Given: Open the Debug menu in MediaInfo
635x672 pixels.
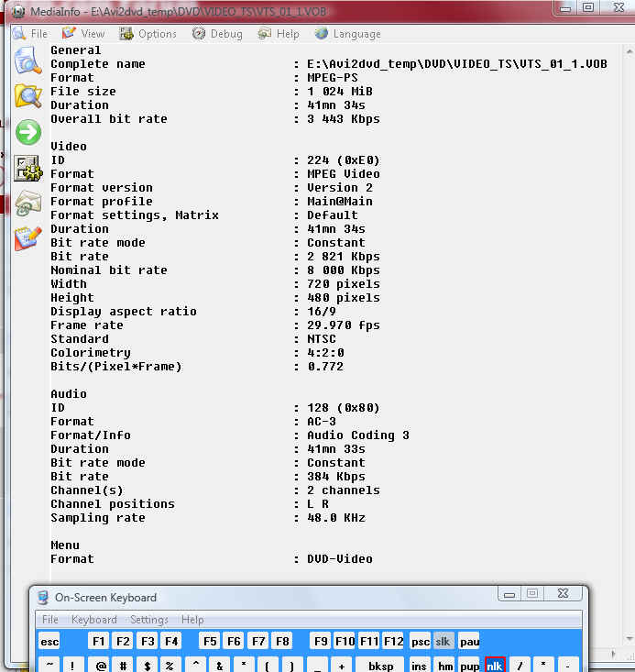Looking at the screenshot, I should [x=217, y=33].
